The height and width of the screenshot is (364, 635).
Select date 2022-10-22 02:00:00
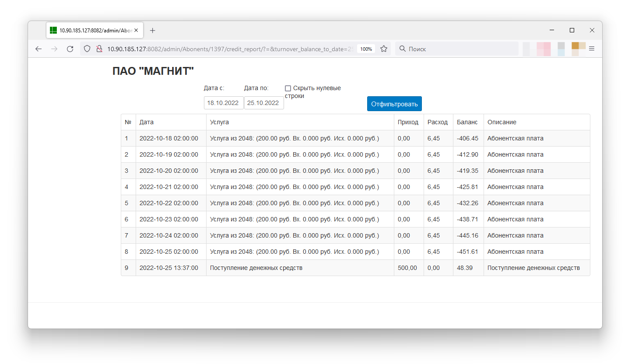(169, 203)
